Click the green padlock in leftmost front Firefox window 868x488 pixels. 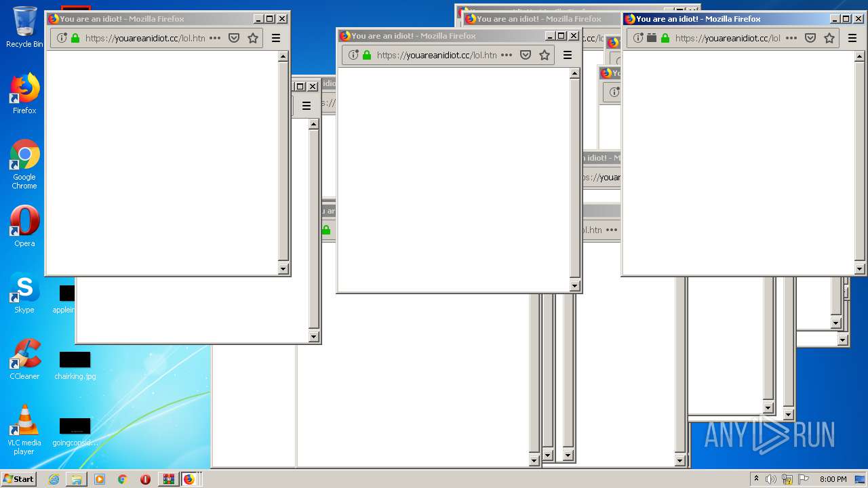(x=75, y=38)
